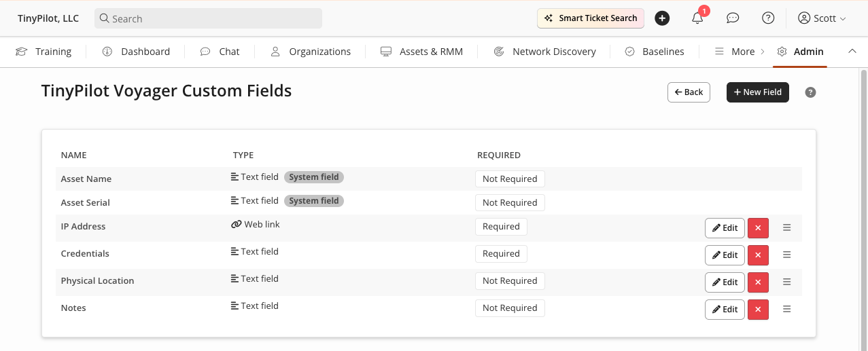Click Not Required badge for Asset Name

click(x=510, y=179)
